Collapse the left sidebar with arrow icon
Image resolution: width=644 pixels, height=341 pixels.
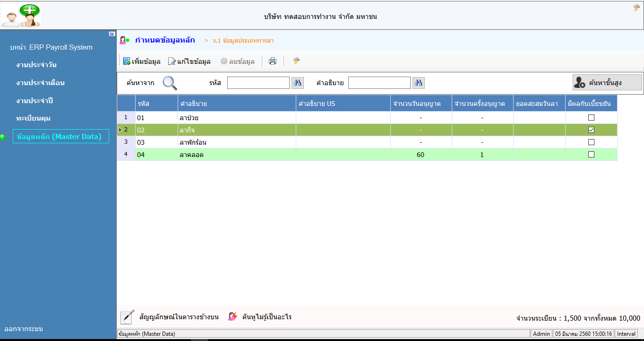click(x=112, y=34)
